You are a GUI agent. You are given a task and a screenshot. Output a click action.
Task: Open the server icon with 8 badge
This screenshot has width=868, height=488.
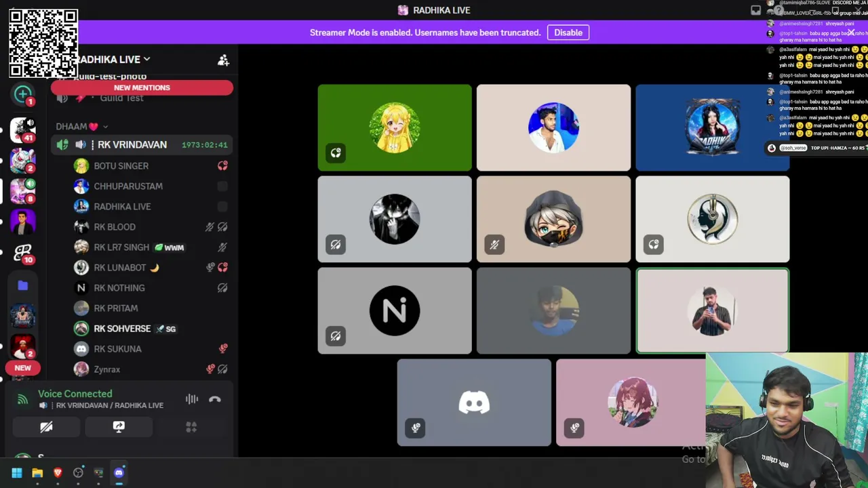(23, 190)
